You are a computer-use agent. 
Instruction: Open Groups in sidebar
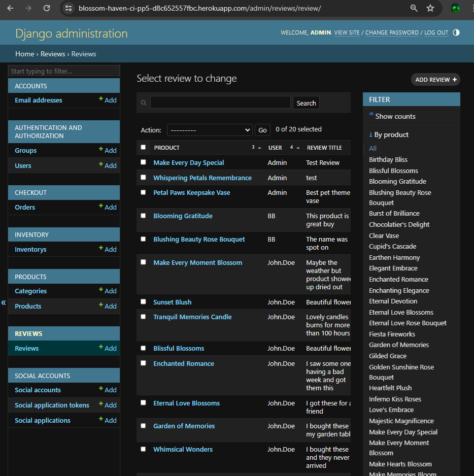click(25, 151)
